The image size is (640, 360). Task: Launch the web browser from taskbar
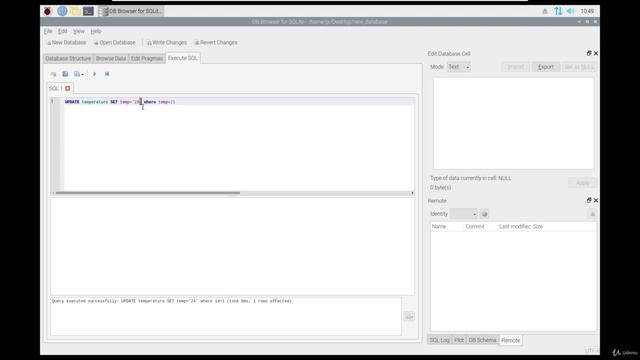click(x=62, y=11)
